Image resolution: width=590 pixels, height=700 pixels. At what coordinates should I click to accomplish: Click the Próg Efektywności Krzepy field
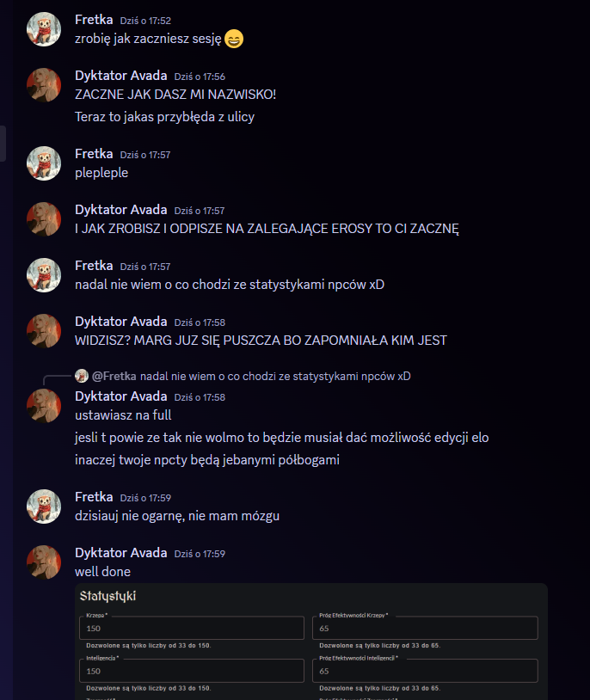425,628
